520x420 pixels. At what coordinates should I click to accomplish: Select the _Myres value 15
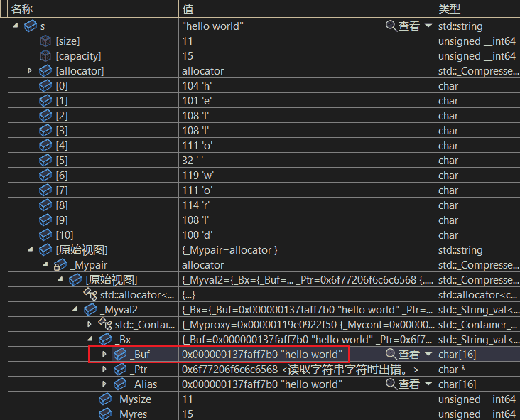coord(188,414)
